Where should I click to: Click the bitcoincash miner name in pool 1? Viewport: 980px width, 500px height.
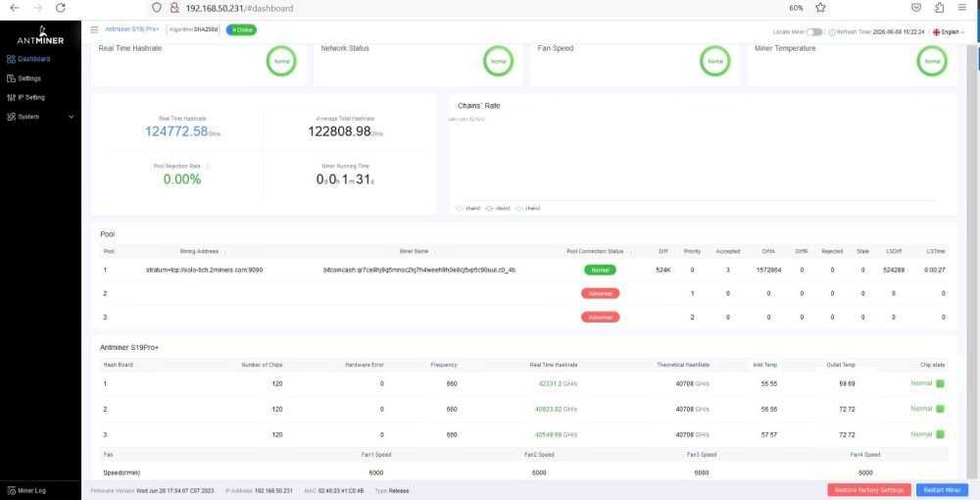(419, 270)
